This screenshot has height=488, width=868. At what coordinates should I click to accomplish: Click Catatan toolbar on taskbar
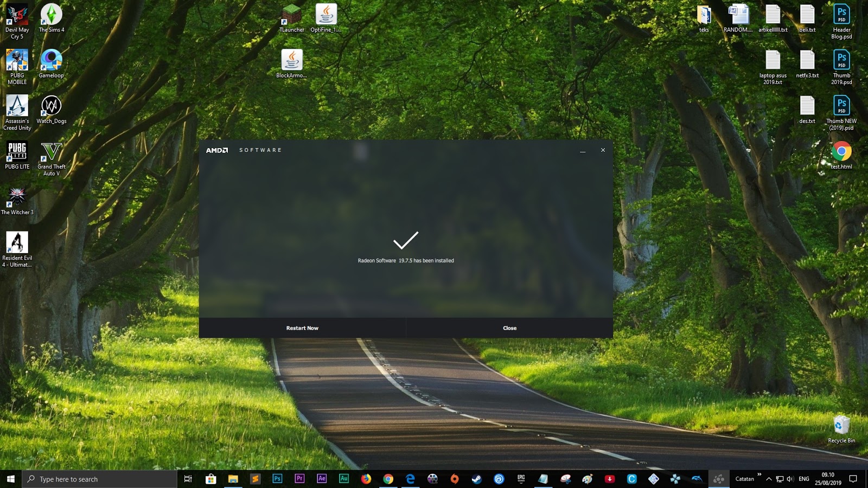click(x=744, y=479)
